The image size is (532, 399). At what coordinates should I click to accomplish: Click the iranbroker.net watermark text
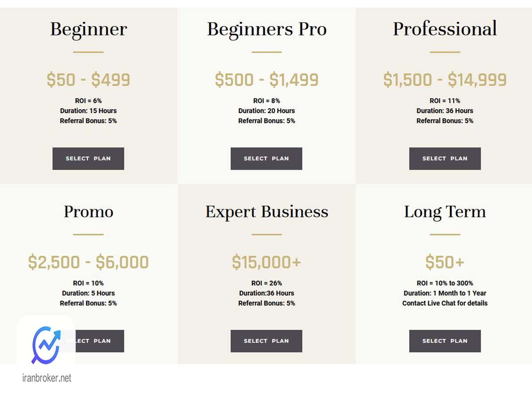47,378
